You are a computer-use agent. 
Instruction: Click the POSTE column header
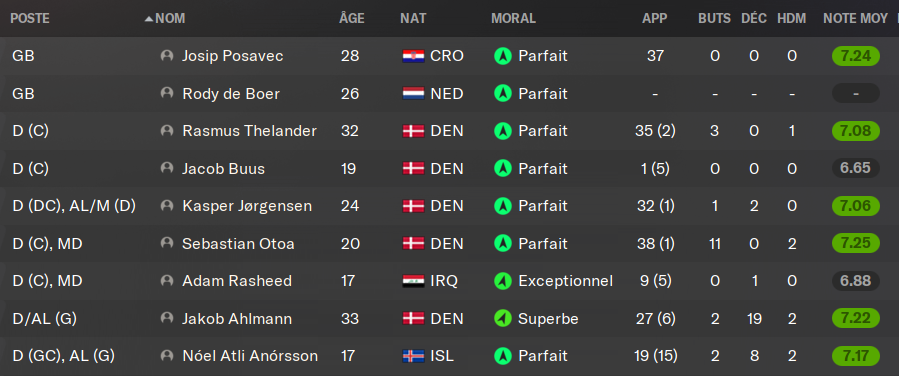pos(30,18)
